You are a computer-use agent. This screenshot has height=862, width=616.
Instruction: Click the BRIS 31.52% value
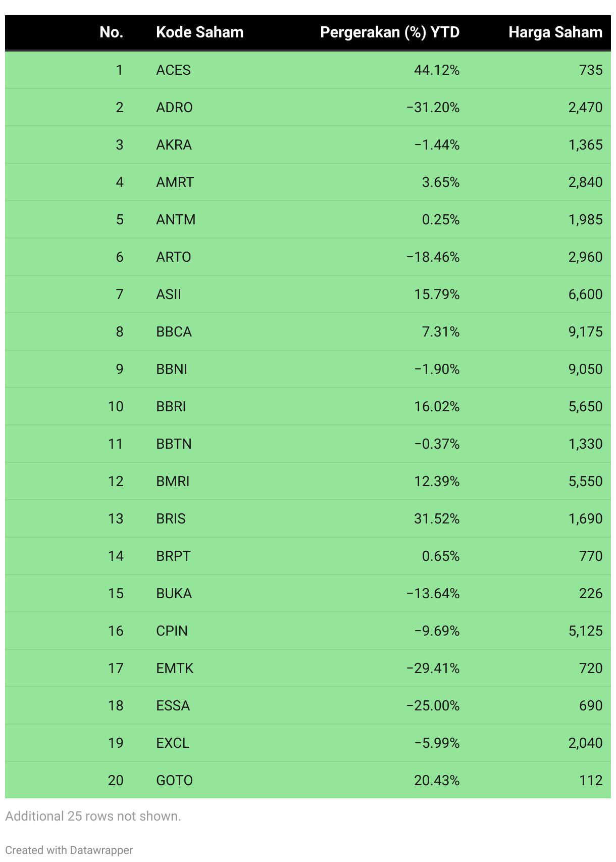(437, 518)
